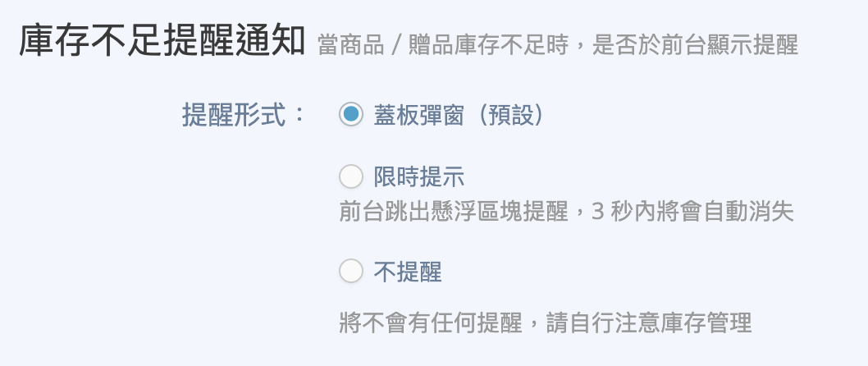Select the 蓋板彈窗（預設） radio button
This screenshot has width=868, height=366.
(x=351, y=115)
